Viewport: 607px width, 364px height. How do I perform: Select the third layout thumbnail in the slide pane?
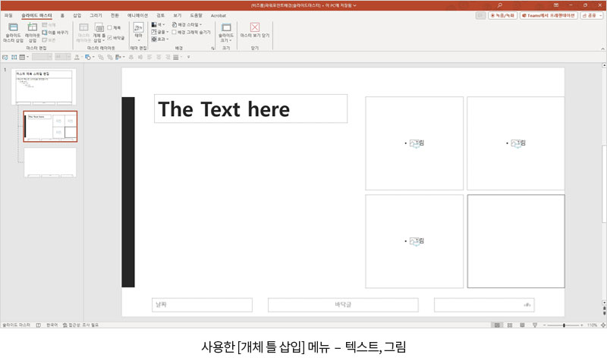tap(50, 162)
